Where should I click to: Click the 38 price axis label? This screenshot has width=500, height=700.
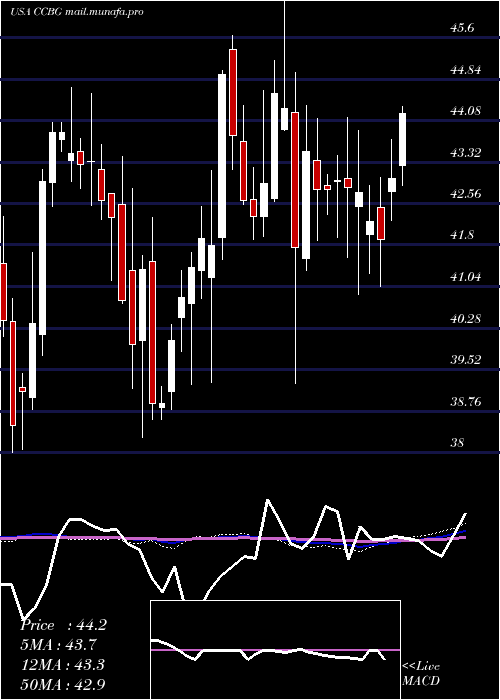point(457,442)
